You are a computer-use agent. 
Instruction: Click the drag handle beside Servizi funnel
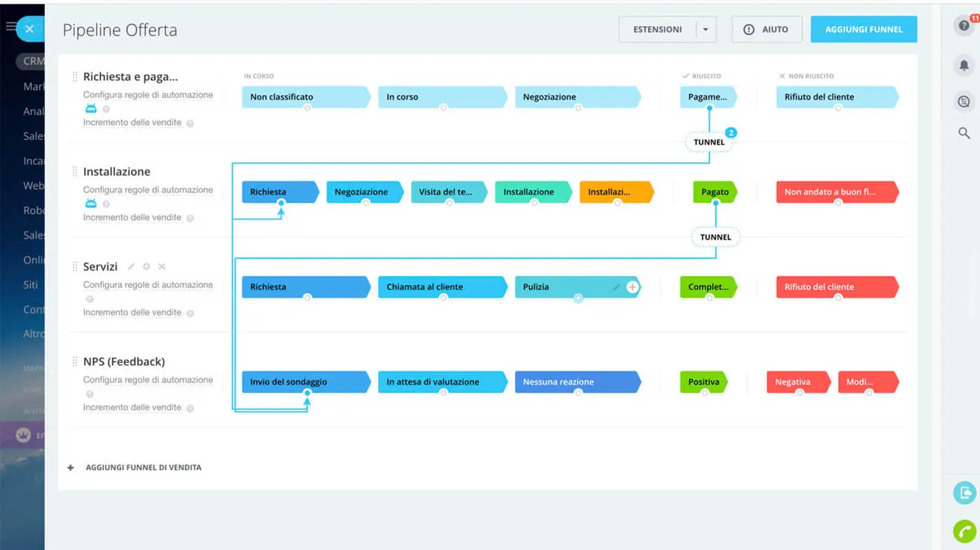pos(75,266)
